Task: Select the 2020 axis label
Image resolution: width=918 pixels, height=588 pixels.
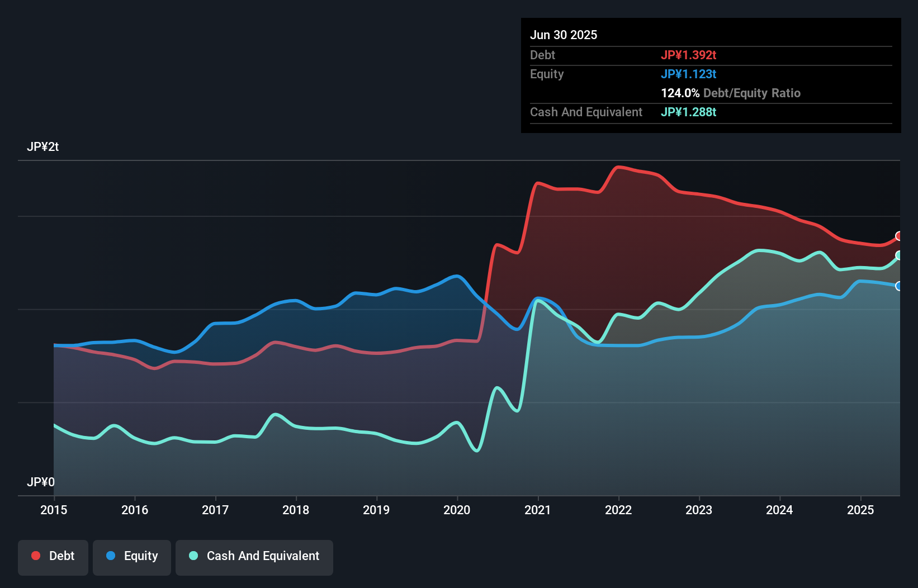Action: pyautogui.click(x=456, y=510)
